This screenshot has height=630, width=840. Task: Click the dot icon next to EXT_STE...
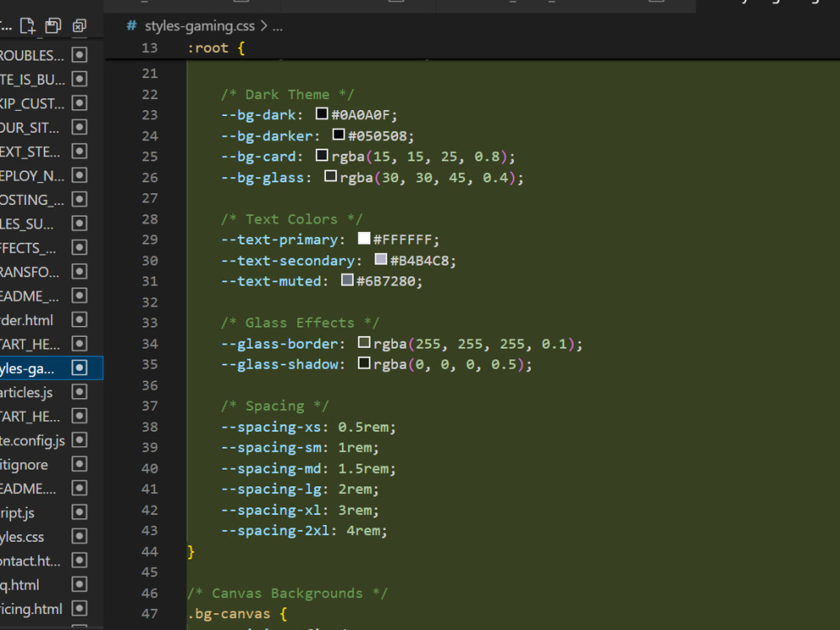pyautogui.click(x=79, y=151)
